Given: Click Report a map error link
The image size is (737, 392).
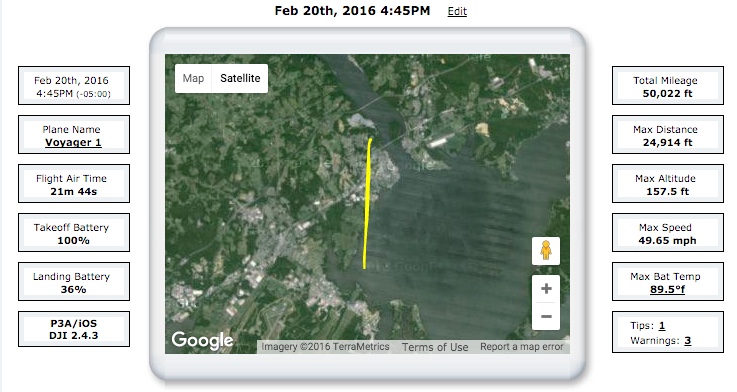Looking at the screenshot, I should pyautogui.click(x=521, y=347).
